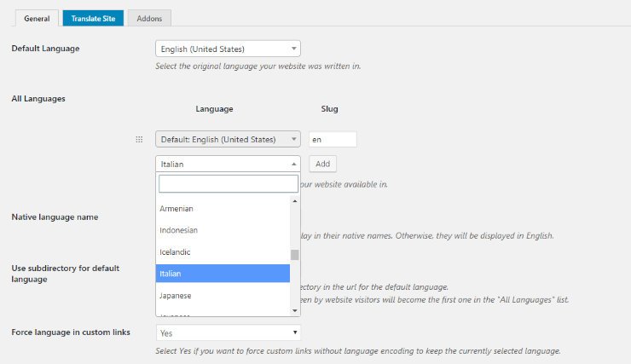
Task: Open the 'Default: English (United States)' language selector
Action: pyautogui.click(x=228, y=140)
